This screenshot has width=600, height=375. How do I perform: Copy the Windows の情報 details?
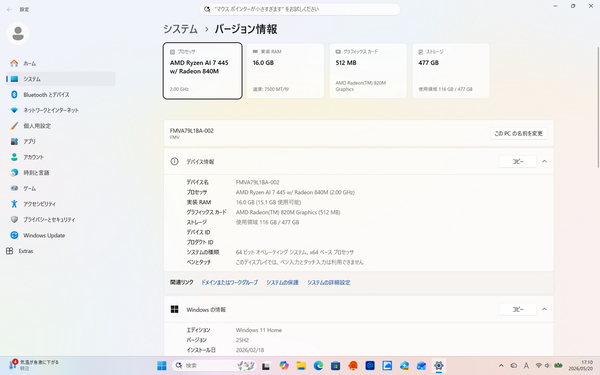pos(518,309)
